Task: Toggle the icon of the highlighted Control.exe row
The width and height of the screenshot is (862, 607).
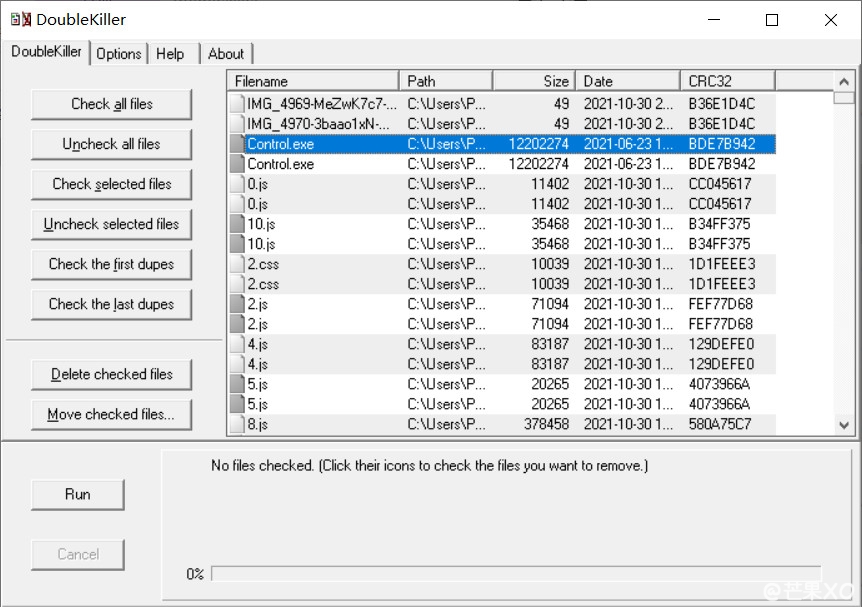Action: click(237, 144)
